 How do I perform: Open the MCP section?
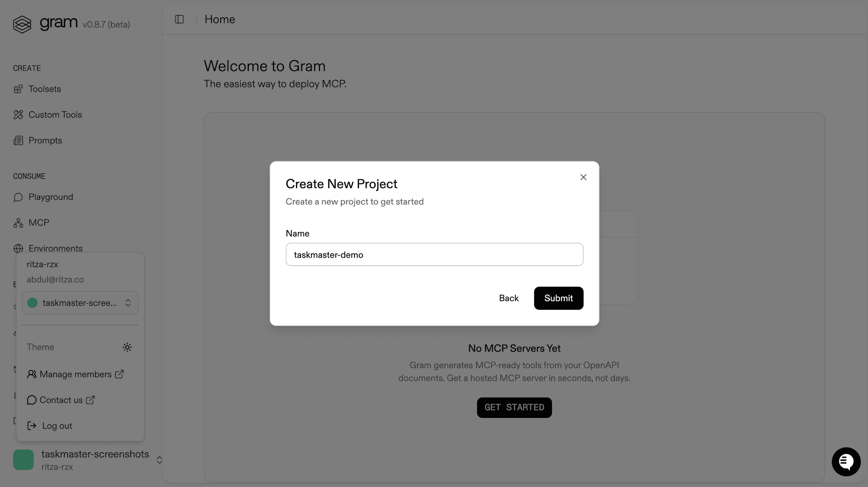[x=38, y=222]
